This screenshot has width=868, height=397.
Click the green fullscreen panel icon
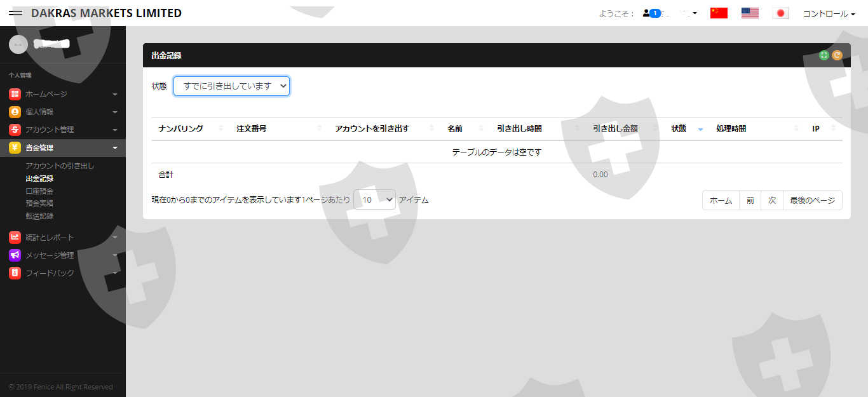click(824, 55)
